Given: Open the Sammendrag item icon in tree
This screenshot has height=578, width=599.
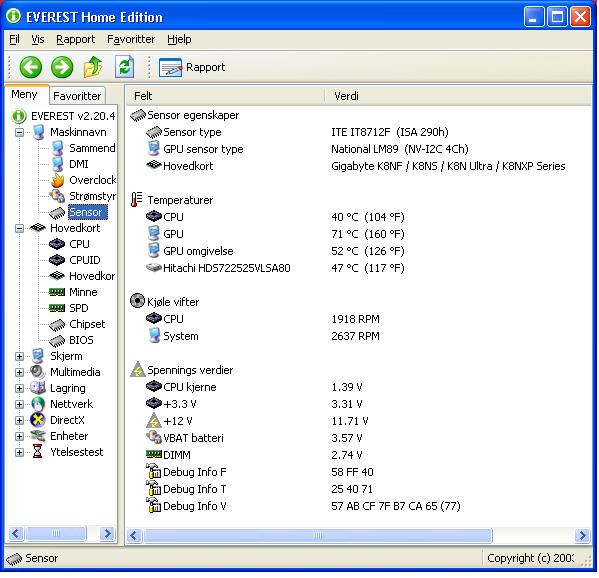Looking at the screenshot, I should pyautogui.click(x=57, y=148).
